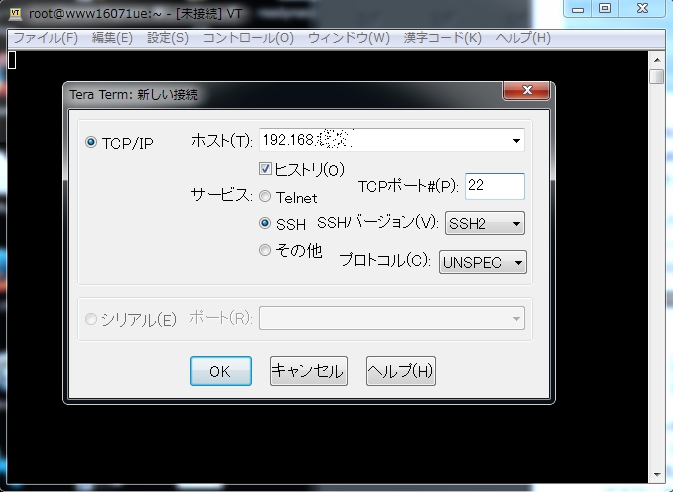673x492 pixels.
Task: Click the terminal scrollbar up arrow
Action: click(x=657, y=59)
